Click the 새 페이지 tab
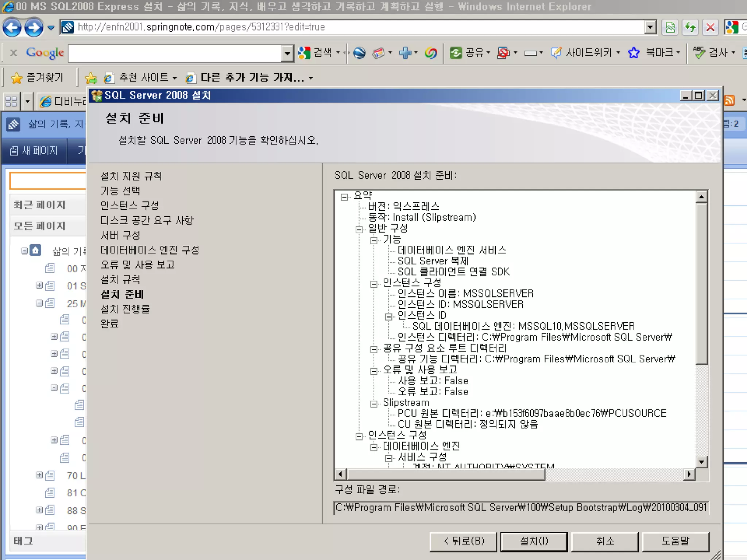 tap(34, 151)
